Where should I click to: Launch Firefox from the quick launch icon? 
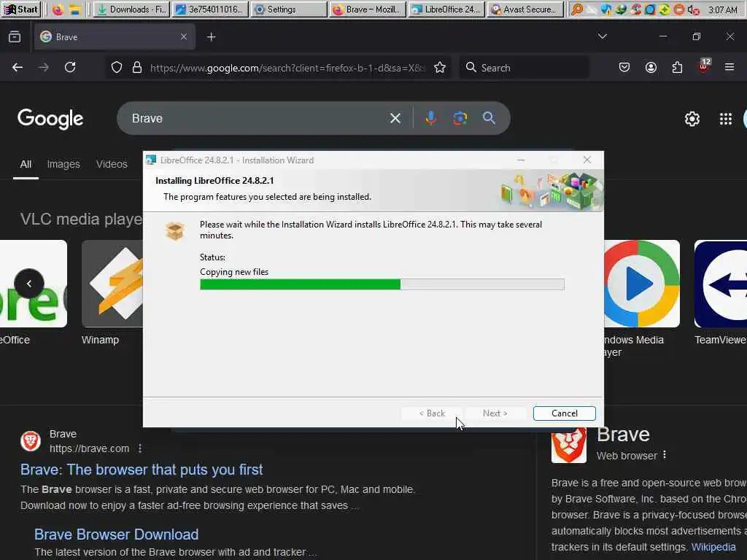coord(58,9)
